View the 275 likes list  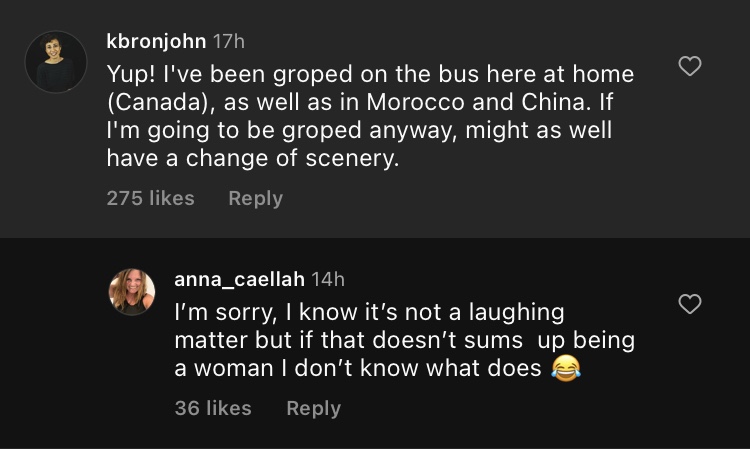tap(150, 198)
